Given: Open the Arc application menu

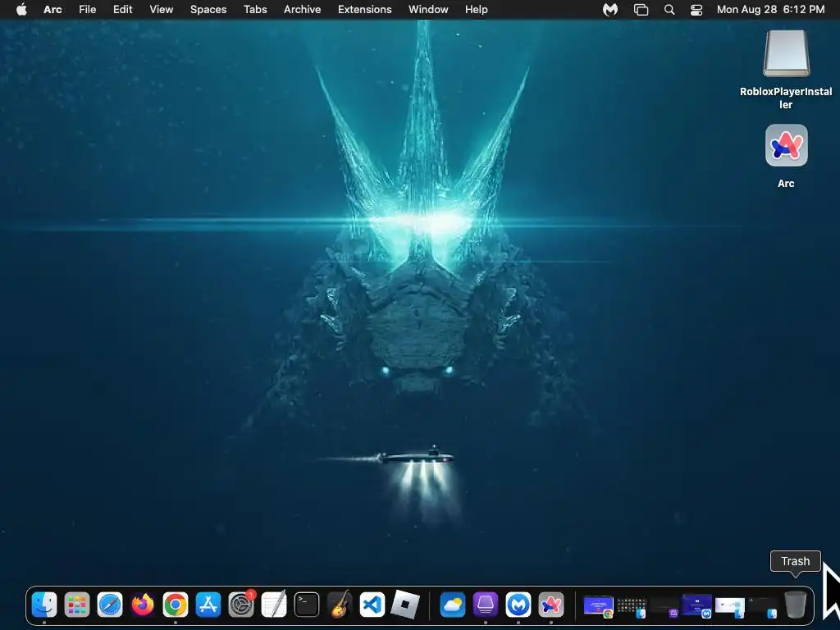Looking at the screenshot, I should coord(52,9).
